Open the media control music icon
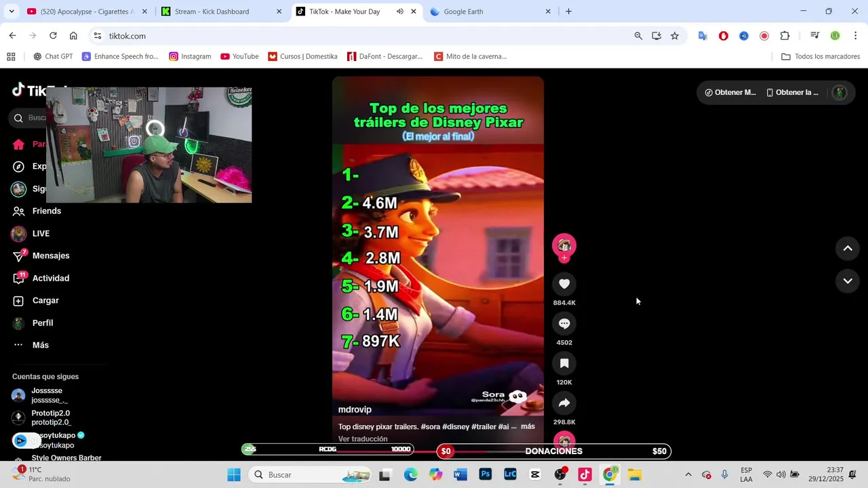This screenshot has width=868, height=488. 815,36
